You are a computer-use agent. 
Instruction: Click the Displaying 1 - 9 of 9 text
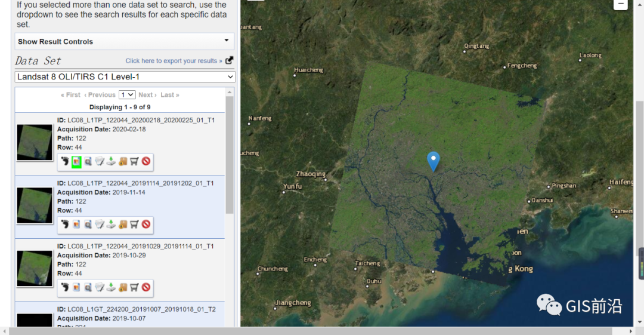point(120,107)
